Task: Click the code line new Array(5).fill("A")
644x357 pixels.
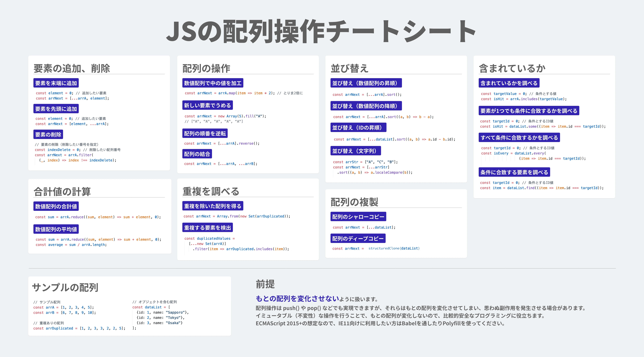Action: click(225, 116)
